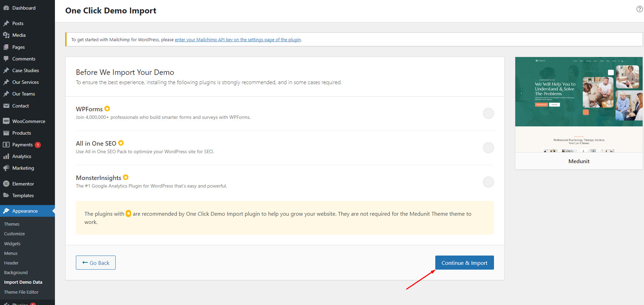Toggle the All in One SEO plugin selection
Image resolution: width=644 pixels, height=305 pixels.
[488, 148]
